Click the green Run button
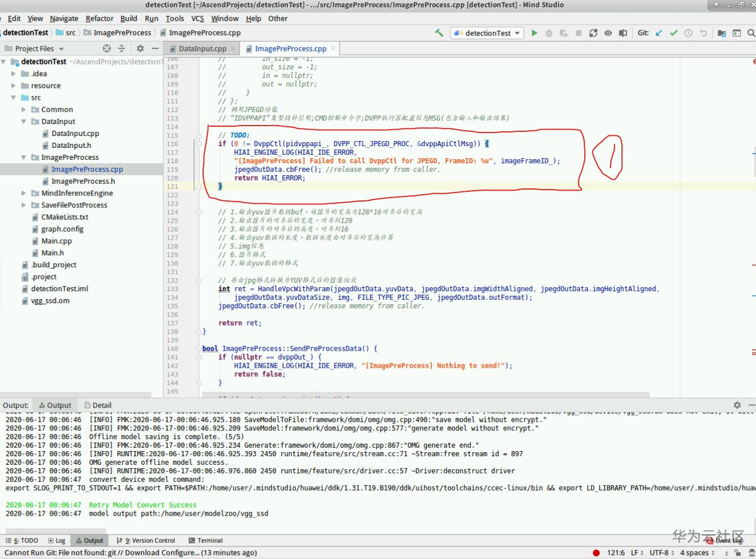 pos(534,33)
